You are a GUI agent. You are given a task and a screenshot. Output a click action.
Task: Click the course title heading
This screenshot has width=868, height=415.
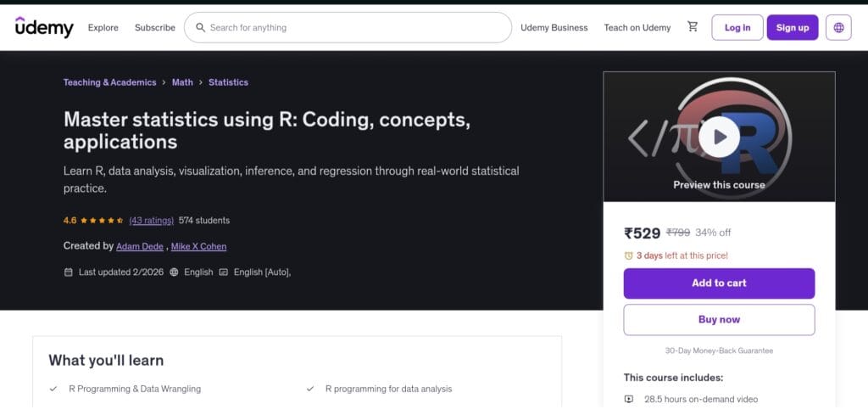click(x=267, y=130)
